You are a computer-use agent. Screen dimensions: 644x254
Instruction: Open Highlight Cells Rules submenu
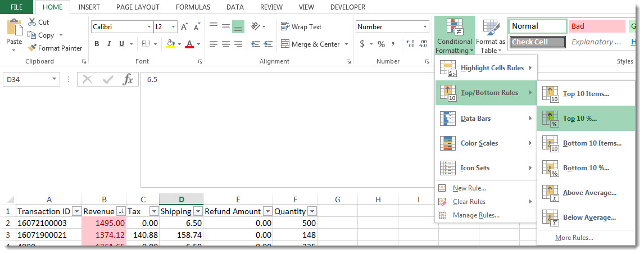point(486,68)
